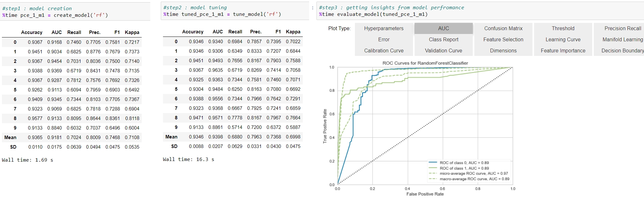Open the Calibration Curve plot
Viewport: 644px width, 201px height.
click(x=384, y=50)
